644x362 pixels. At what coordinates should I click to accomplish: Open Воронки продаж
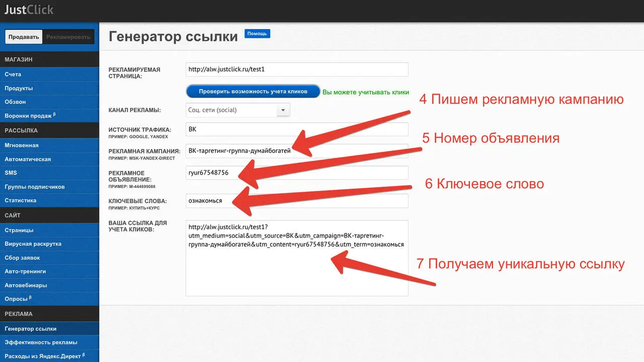click(x=49, y=116)
